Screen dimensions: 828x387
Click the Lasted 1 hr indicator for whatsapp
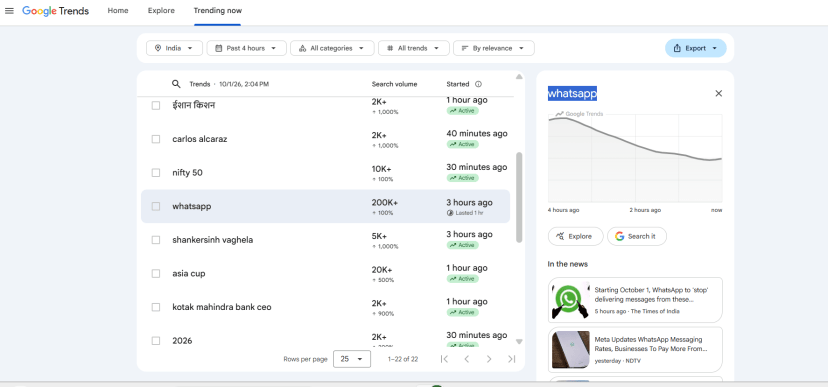pyautogui.click(x=465, y=213)
